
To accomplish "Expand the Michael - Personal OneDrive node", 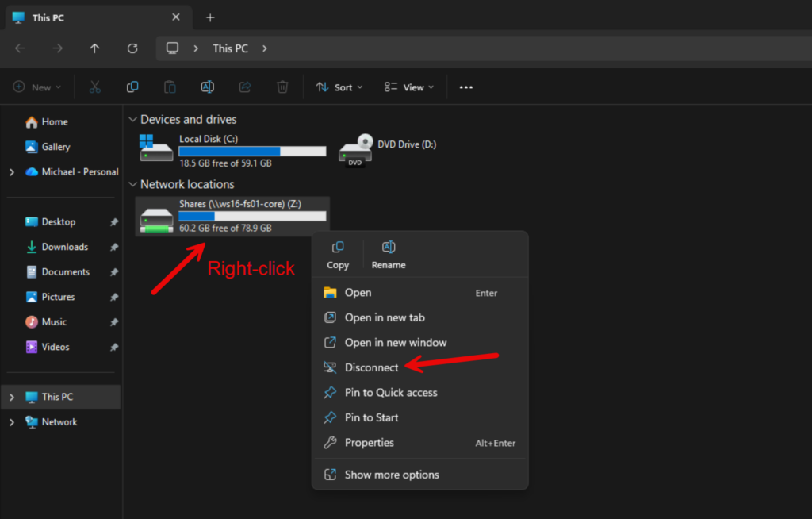I will tap(11, 172).
